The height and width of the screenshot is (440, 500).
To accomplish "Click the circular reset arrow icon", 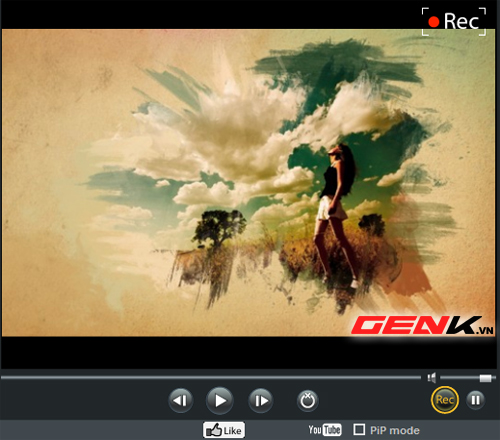I will [x=307, y=400].
